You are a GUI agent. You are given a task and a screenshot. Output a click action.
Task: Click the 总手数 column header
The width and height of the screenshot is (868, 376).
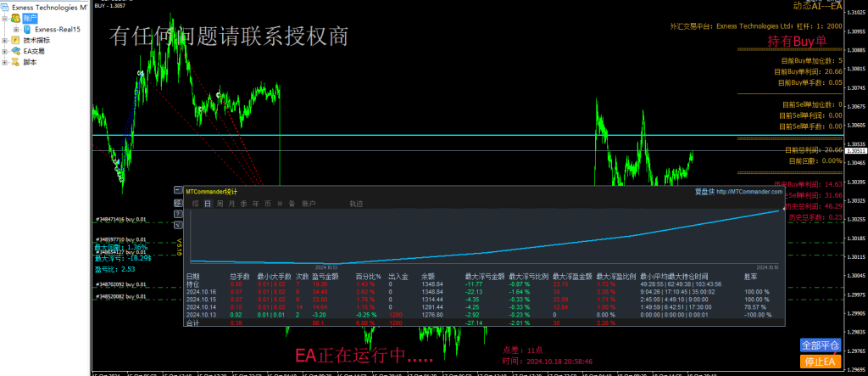(240, 276)
